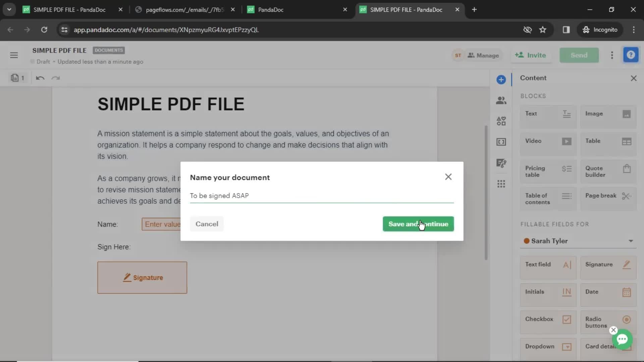Open the Apps/Grid panel icon

click(x=501, y=184)
